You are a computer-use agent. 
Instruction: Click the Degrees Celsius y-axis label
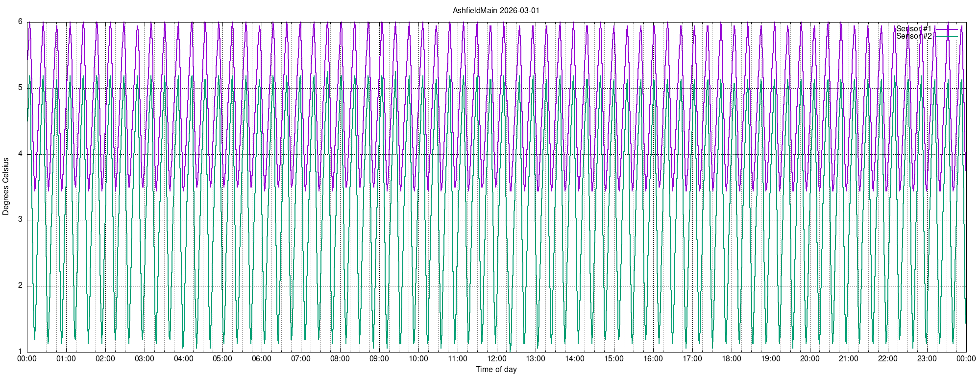(x=6, y=187)
